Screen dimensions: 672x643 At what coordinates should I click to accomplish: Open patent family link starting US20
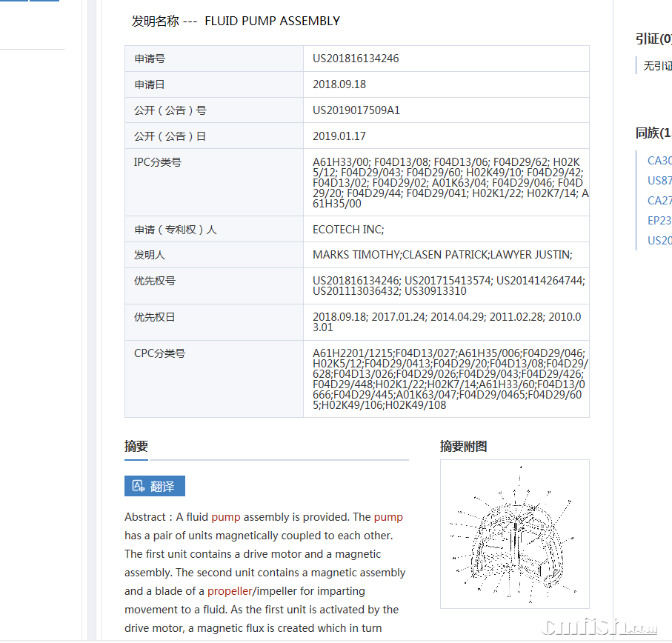click(x=659, y=241)
